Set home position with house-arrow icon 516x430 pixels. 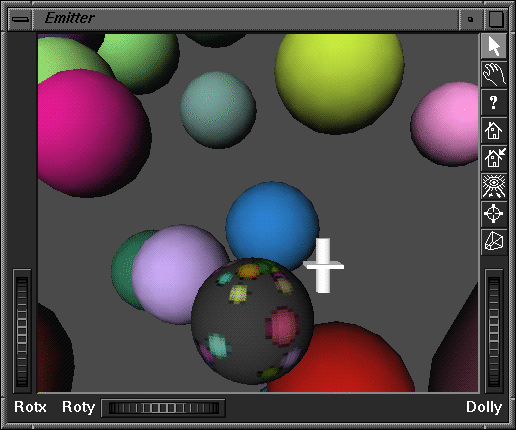pyautogui.click(x=494, y=158)
